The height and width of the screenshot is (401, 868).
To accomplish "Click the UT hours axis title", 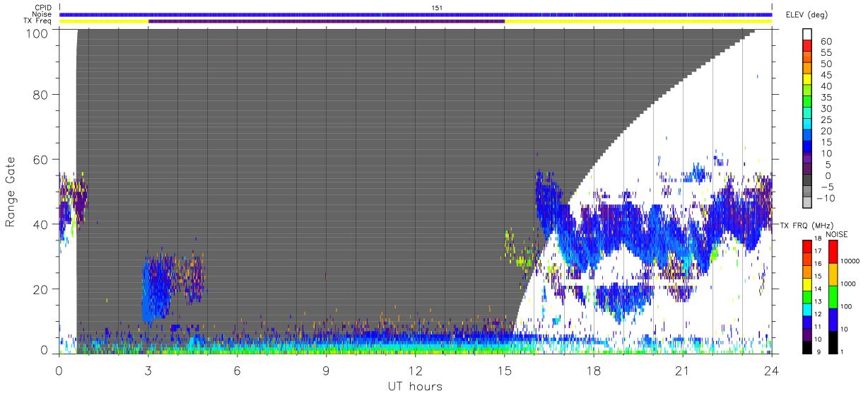I will [x=415, y=386].
